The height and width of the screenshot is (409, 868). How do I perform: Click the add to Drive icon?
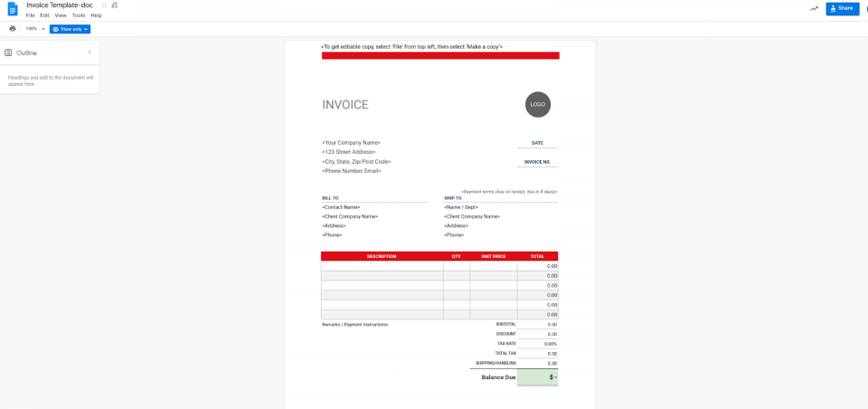[x=115, y=5]
